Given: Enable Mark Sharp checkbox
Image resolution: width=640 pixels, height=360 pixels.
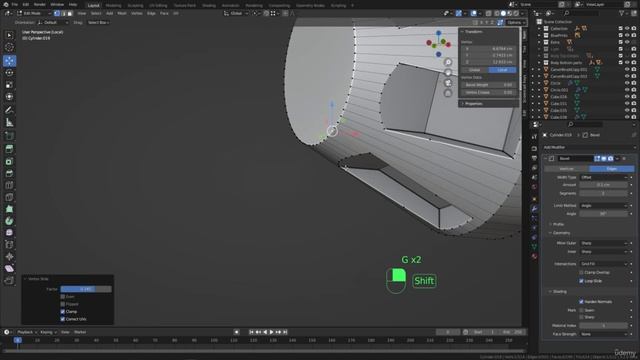Looking at the screenshot, I should [581, 317].
